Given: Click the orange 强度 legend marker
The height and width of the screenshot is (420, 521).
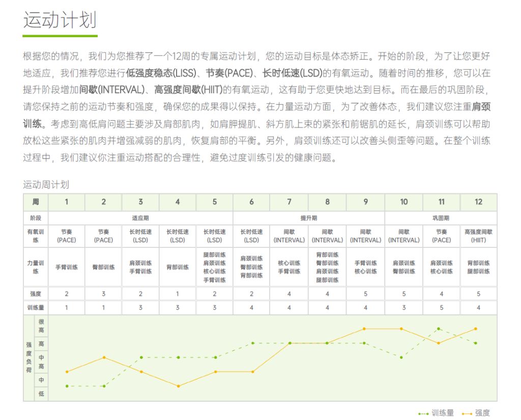Looking at the screenshot, I should pos(467,413).
